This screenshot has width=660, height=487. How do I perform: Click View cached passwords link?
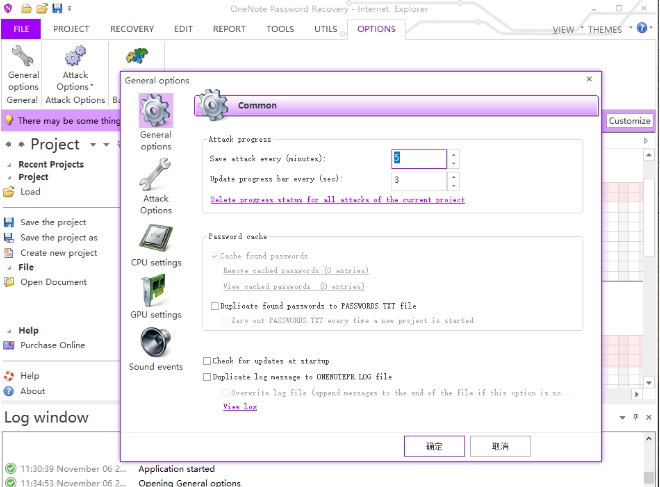click(x=293, y=286)
